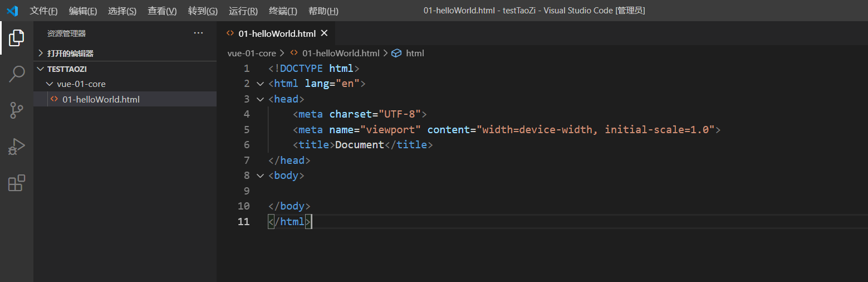Click 01-helloWorld.html in the breadcrumbs
This screenshot has height=282, width=868.
click(341, 54)
